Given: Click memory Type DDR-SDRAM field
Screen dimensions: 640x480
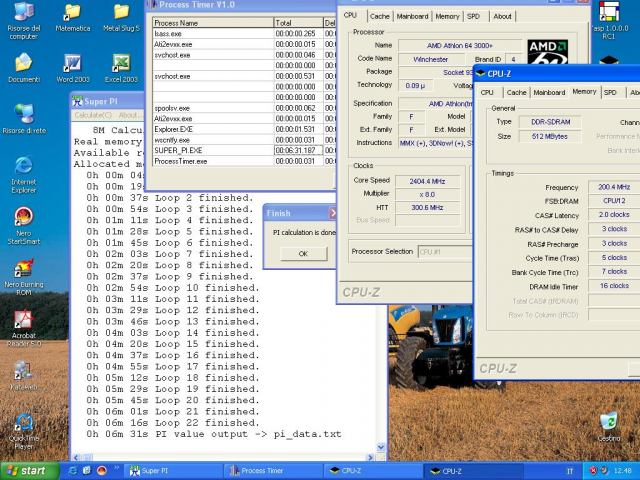Looking at the screenshot, I should [x=550, y=122].
